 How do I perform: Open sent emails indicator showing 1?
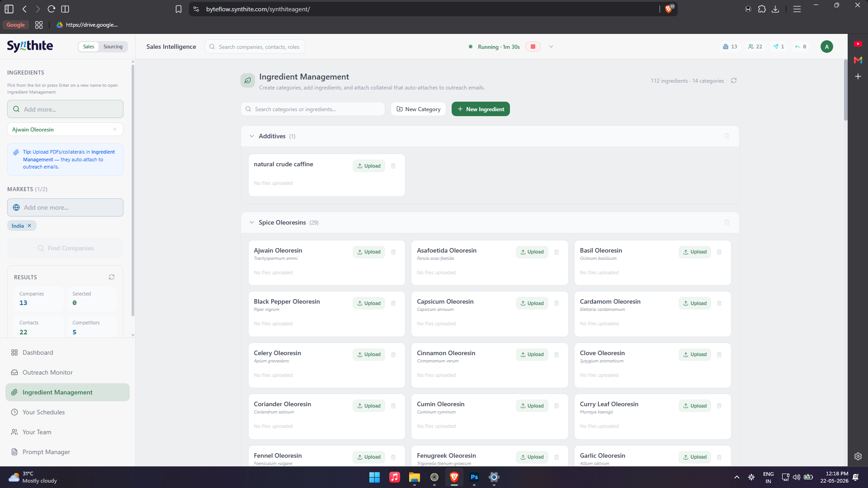(x=778, y=47)
